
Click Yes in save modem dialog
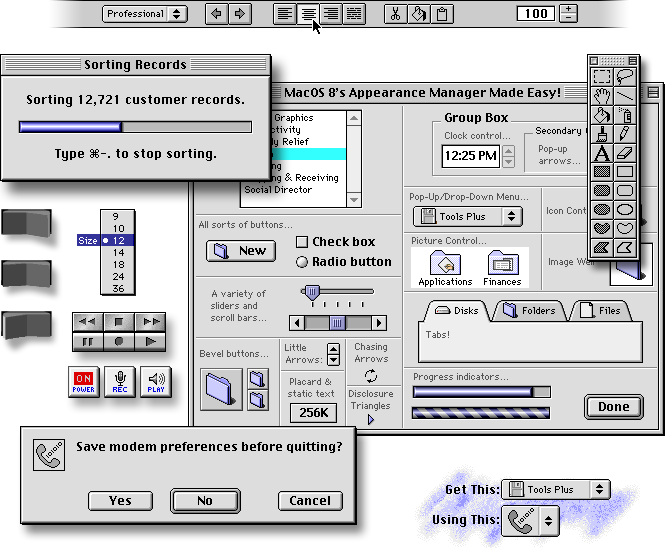coord(120,501)
